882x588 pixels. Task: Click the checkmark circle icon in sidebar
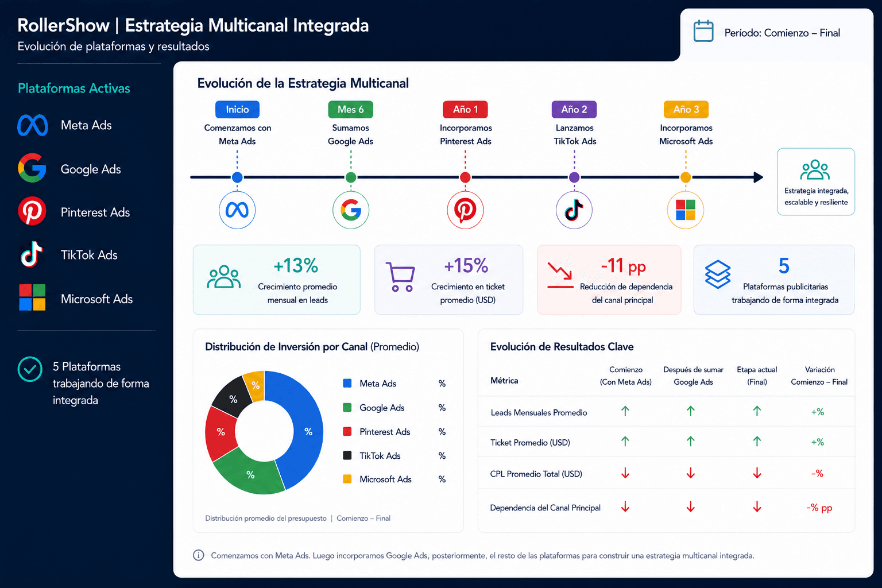pos(30,369)
